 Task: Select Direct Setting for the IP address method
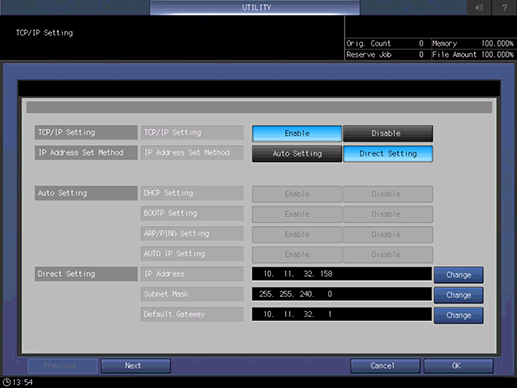[x=388, y=154]
